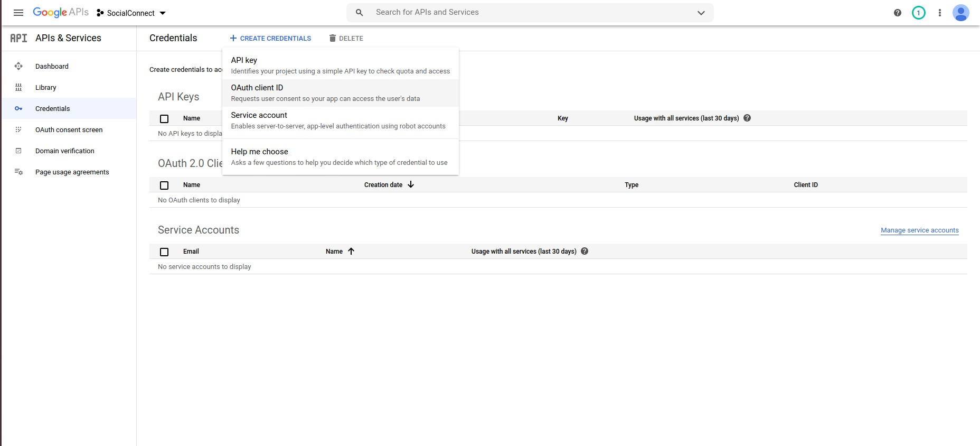This screenshot has height=446, width=980.
Task: Click the Search for APIs and Services field
Action: pyautogui.click(x=530, y=12)
